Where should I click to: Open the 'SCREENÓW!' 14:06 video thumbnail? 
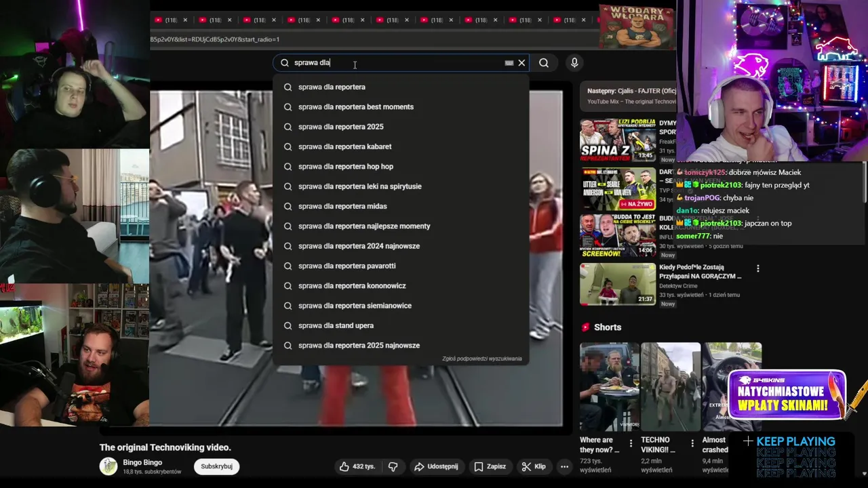point(617,236)
